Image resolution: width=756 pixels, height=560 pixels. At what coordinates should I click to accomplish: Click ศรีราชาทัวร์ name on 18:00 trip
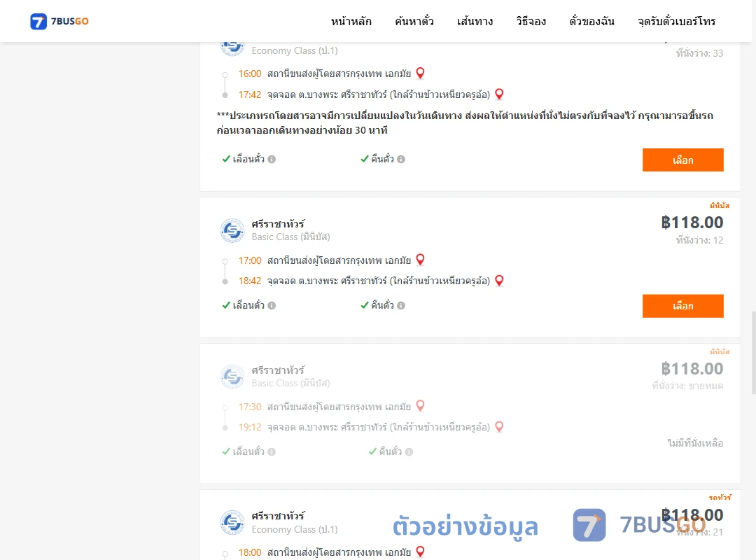click(x=278, y=516)
